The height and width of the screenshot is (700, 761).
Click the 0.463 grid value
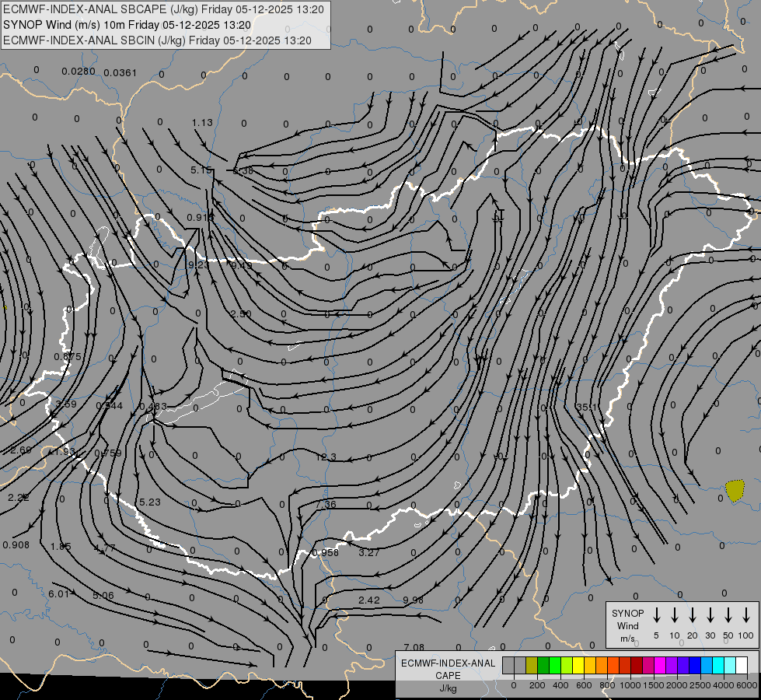coord(153,406)
